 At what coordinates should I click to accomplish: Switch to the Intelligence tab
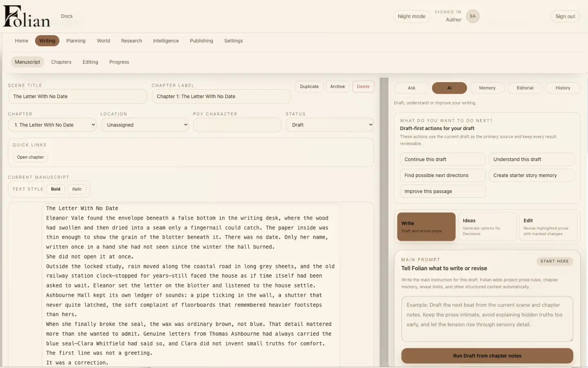(166, 41)
